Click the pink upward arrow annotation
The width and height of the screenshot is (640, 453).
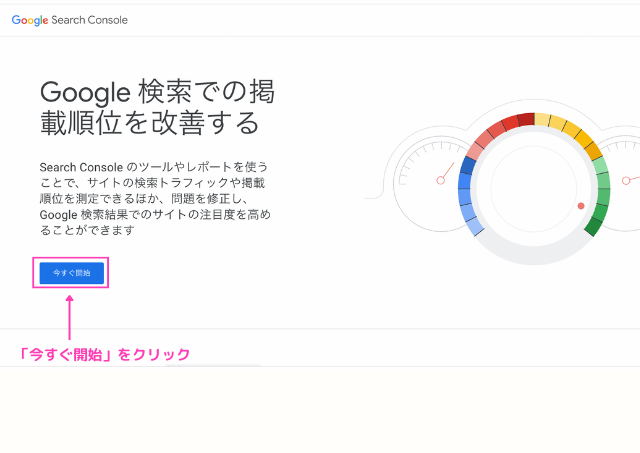coord(70,318)
